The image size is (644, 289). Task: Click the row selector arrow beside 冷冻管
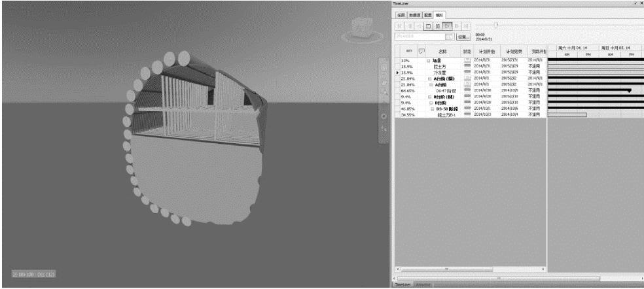click(397, 72)
